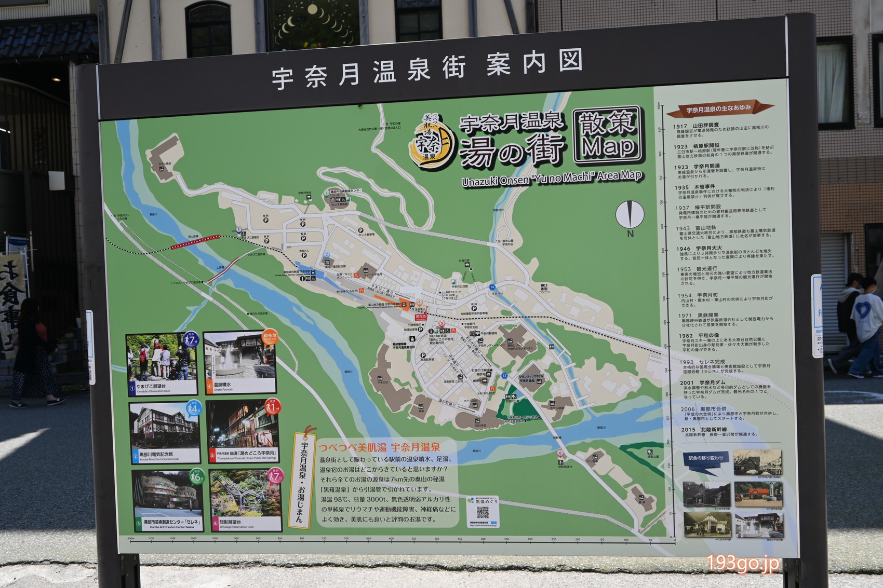Open the Yamabiko Observation Deck photo
The height and width of the screenshot is (588, 883).
[x=162, y=359]
